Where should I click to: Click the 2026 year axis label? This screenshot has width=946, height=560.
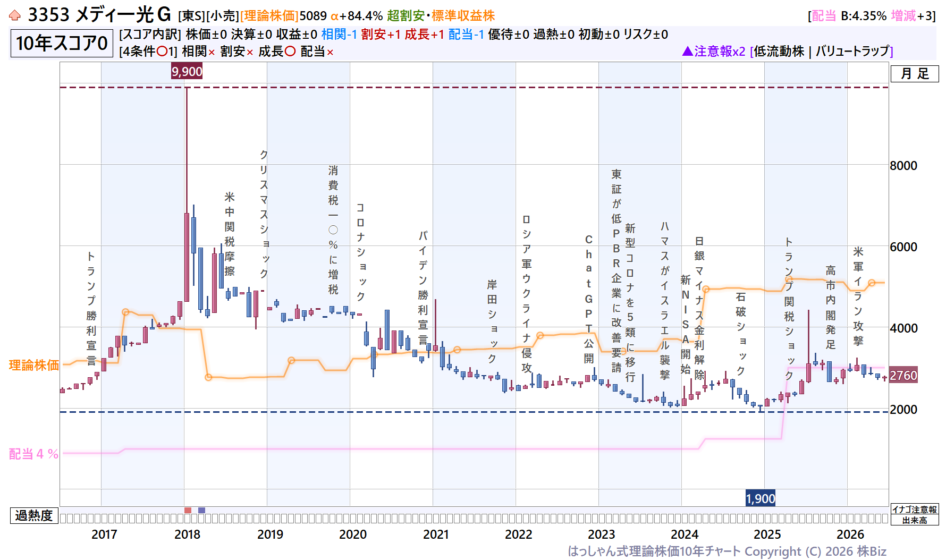850,534
